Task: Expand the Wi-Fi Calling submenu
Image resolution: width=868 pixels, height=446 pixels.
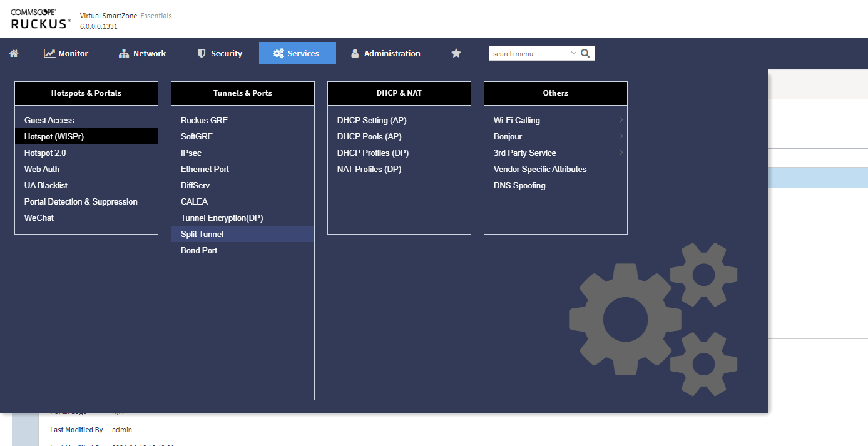Action: pos(621,120)
